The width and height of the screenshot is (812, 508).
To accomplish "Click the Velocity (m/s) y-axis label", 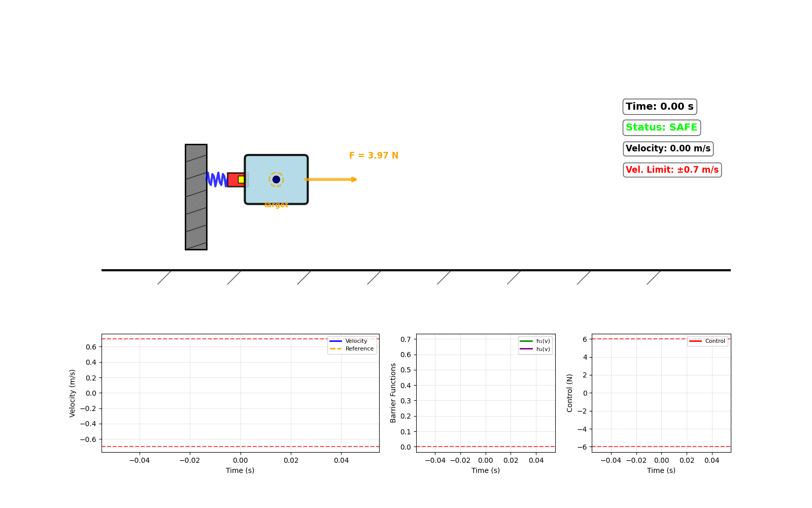I will (72, 393).
